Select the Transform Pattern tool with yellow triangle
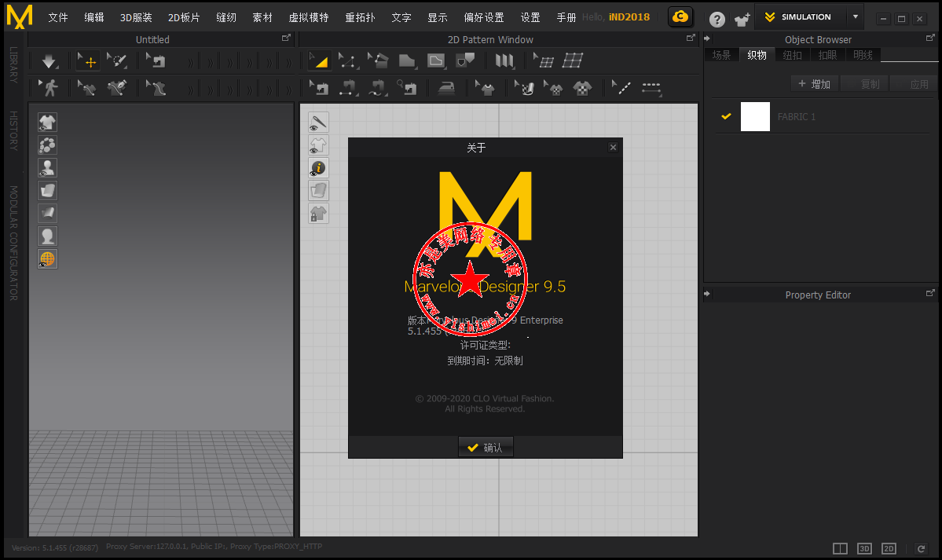The image size is (942, 560). [318, 60]
